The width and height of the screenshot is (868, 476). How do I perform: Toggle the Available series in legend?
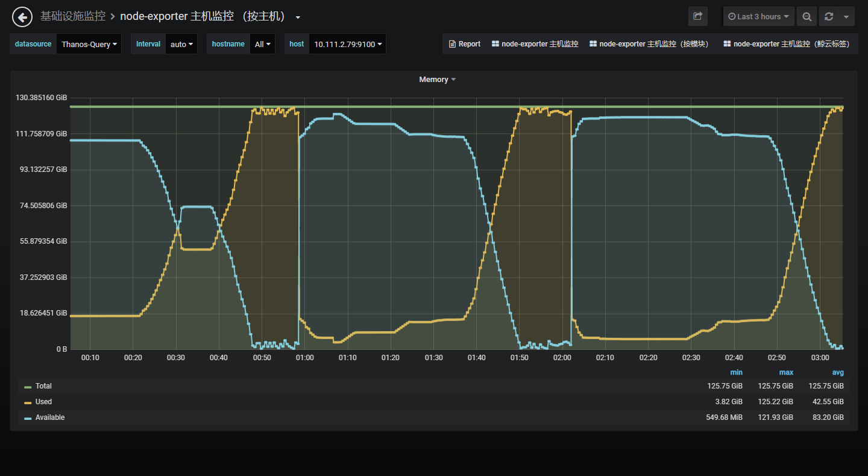pos(50,417)
